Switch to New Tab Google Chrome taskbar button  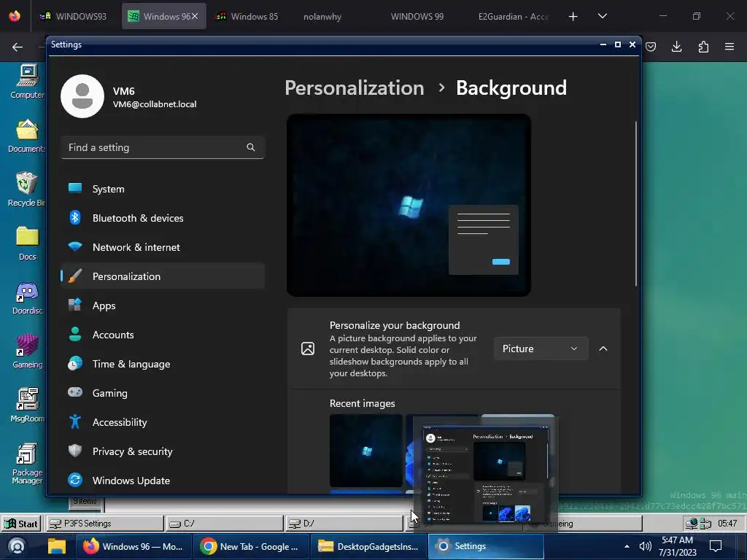[x=252, y=546]
